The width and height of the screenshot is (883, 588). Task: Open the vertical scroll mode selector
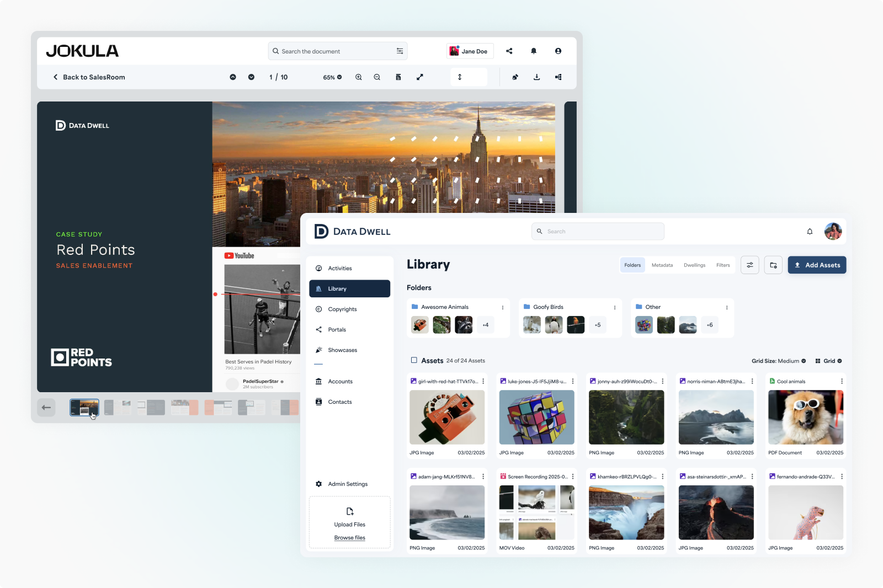(469, 77)
